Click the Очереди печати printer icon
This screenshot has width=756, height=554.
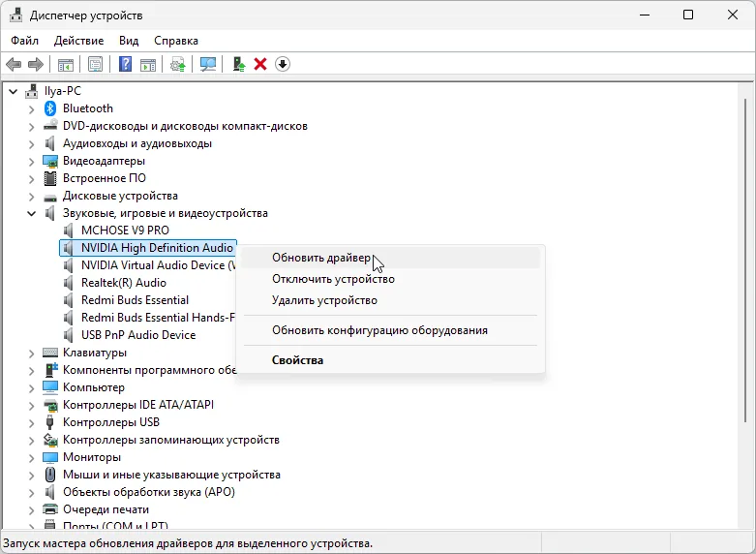50,509
